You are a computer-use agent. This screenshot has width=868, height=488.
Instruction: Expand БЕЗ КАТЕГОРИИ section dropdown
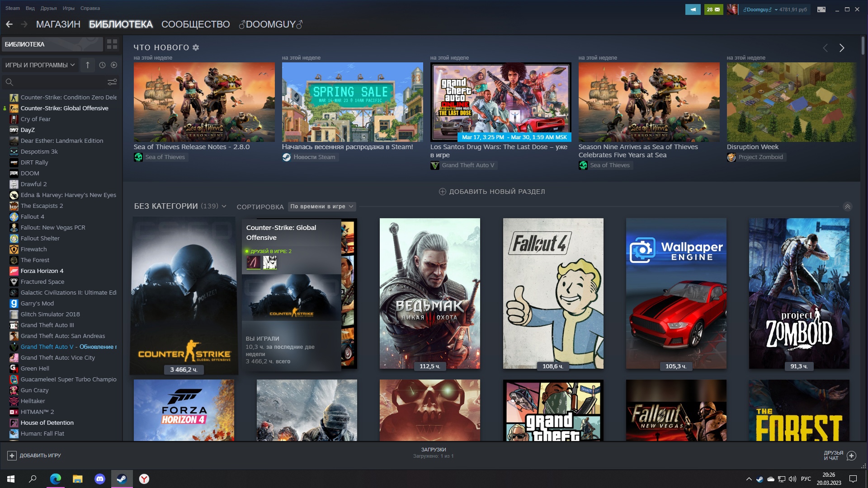[224, 206]
